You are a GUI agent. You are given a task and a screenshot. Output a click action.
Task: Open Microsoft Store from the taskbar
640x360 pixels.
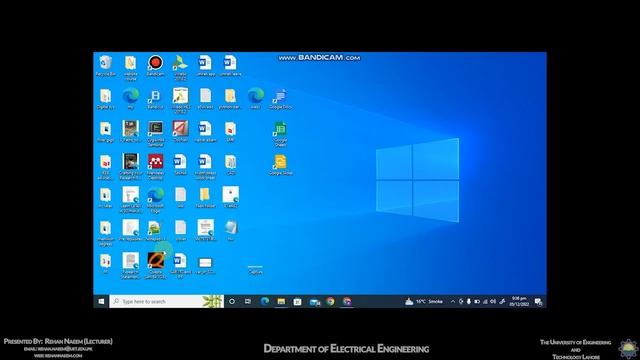click(298, 301)
